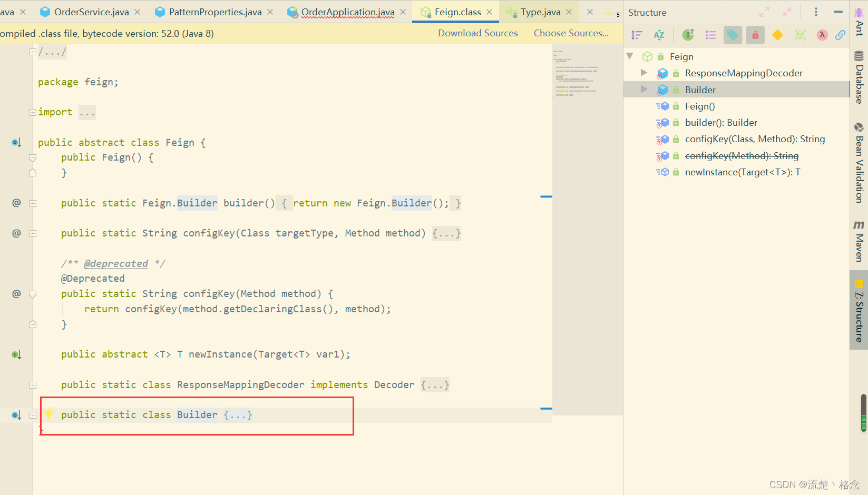Click the lightbulb intention icon

[48, 413]
